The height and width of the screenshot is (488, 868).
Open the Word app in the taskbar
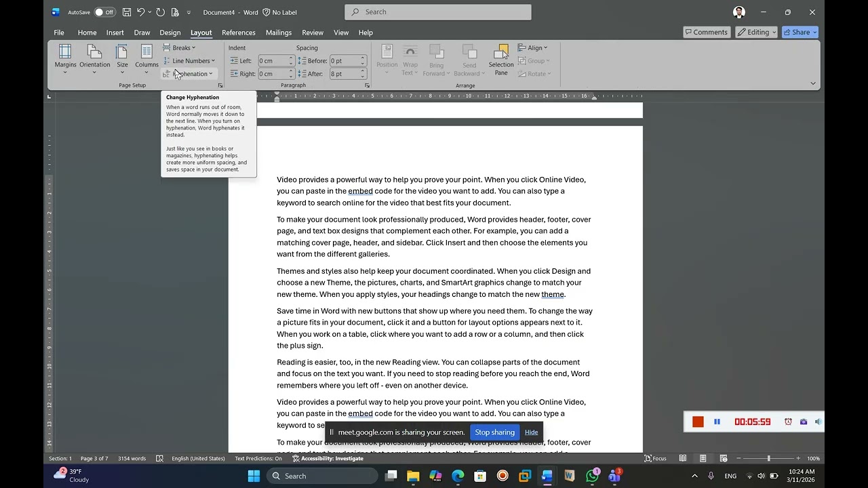tap(547, 476)
